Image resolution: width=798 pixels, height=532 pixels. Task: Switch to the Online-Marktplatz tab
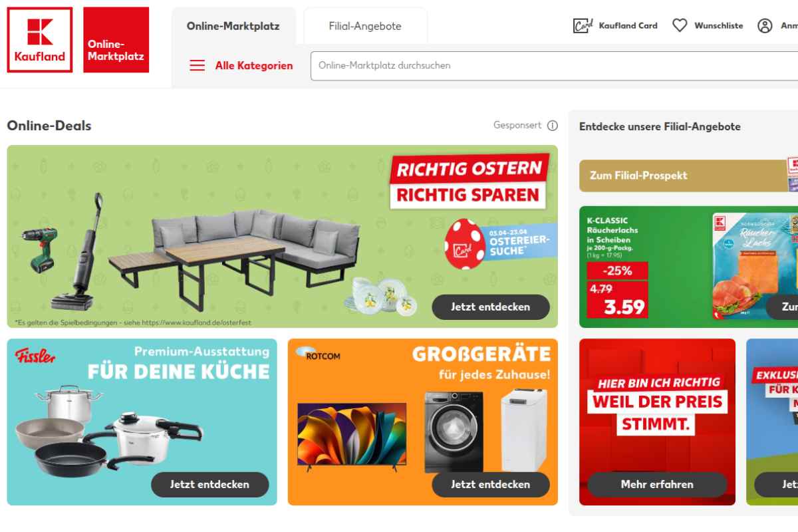point(233,26)
